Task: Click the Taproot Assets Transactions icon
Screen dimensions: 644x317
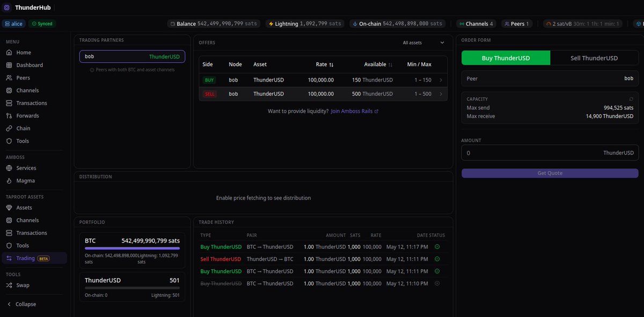Action: (9, 233)
